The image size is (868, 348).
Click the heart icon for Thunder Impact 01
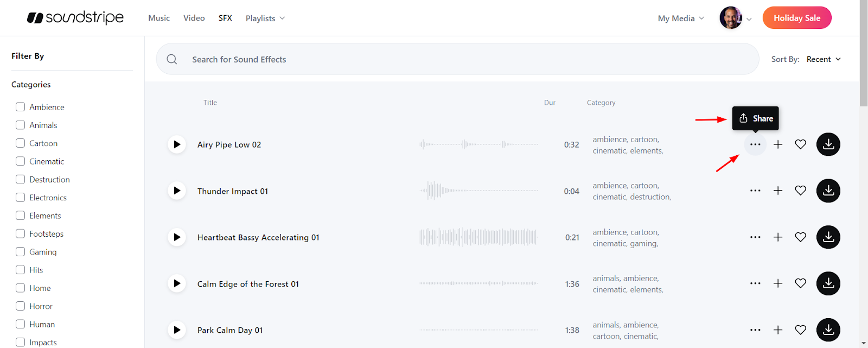tap(800, 191)
